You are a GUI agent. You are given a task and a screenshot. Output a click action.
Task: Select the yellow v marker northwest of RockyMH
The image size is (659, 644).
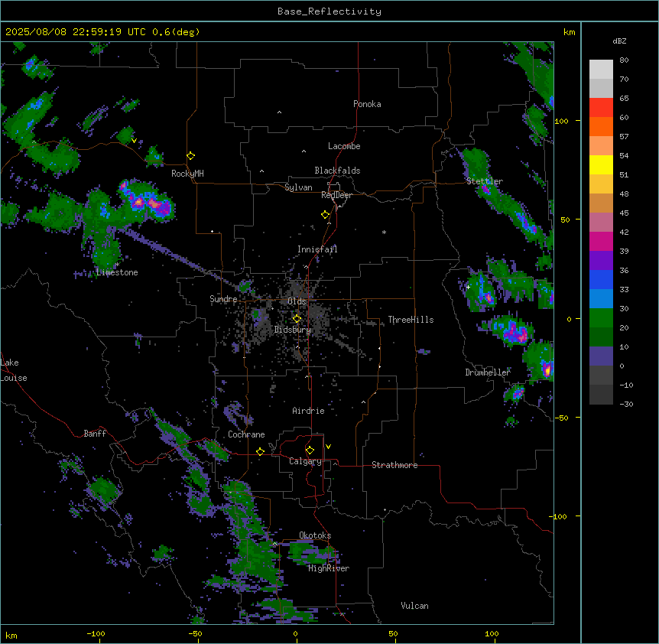[x=134, y=141]
